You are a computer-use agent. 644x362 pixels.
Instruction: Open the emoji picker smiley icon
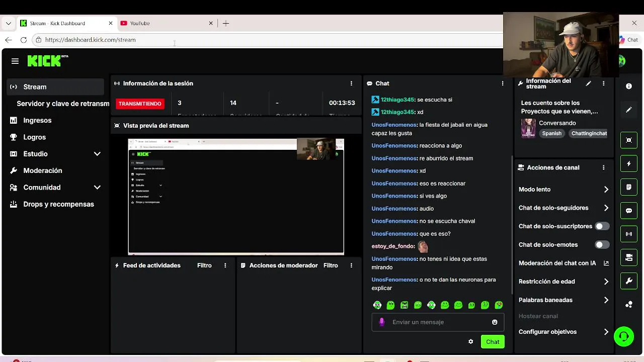click(x=495, y=322)
